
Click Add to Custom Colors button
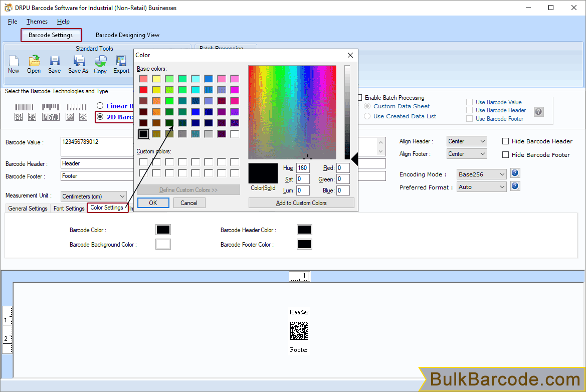(x=301, y=203)
